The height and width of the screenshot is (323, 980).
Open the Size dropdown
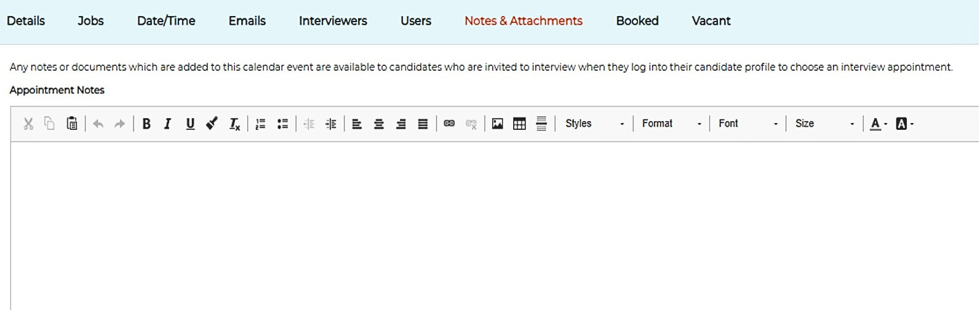tap(824, 124)
